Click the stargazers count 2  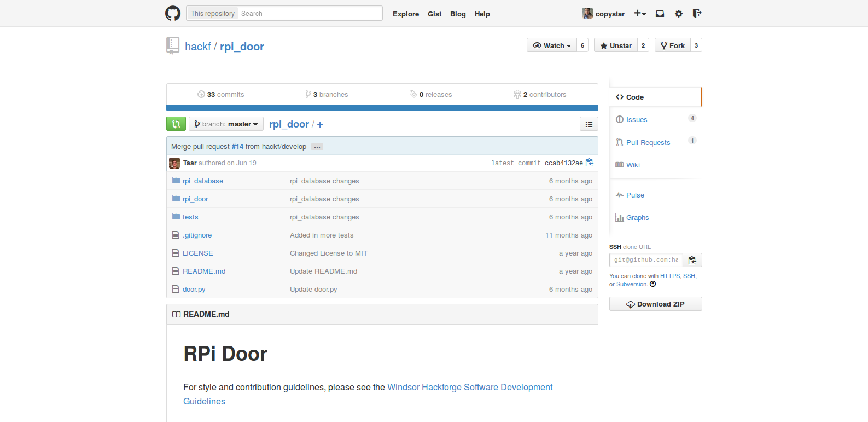click(x=643, y=45)
